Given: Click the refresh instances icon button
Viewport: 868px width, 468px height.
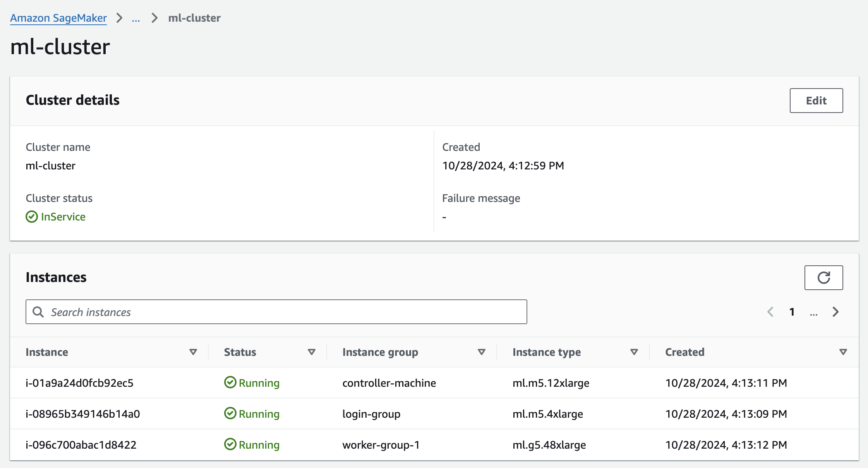Looking at the screenshot, I should [x=823, y=277].
